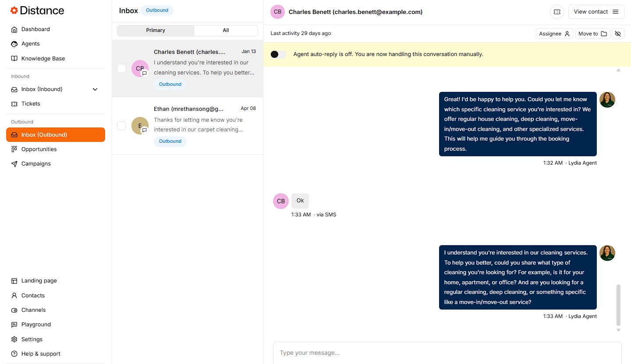This screenshot has width=631, height=364.
Task: Click the hide conversation eye-slash icon
Action: pos(618,34)
